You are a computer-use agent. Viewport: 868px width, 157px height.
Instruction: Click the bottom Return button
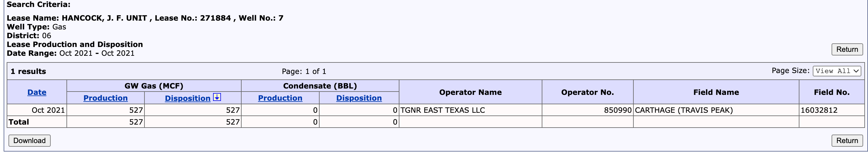pos(847,141)
